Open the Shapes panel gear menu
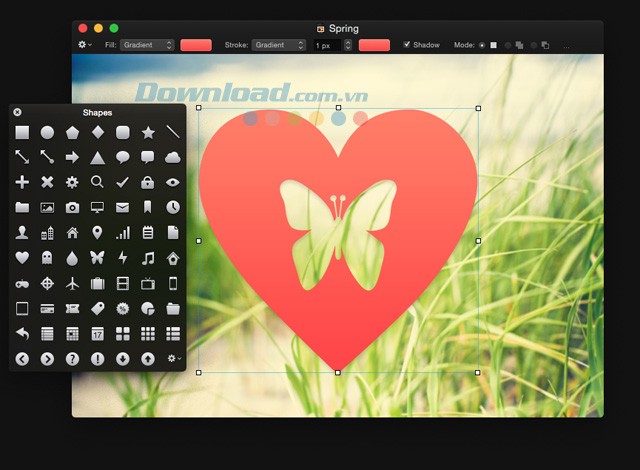This screenshot has height=470, width=640. (x=173, y=358)
